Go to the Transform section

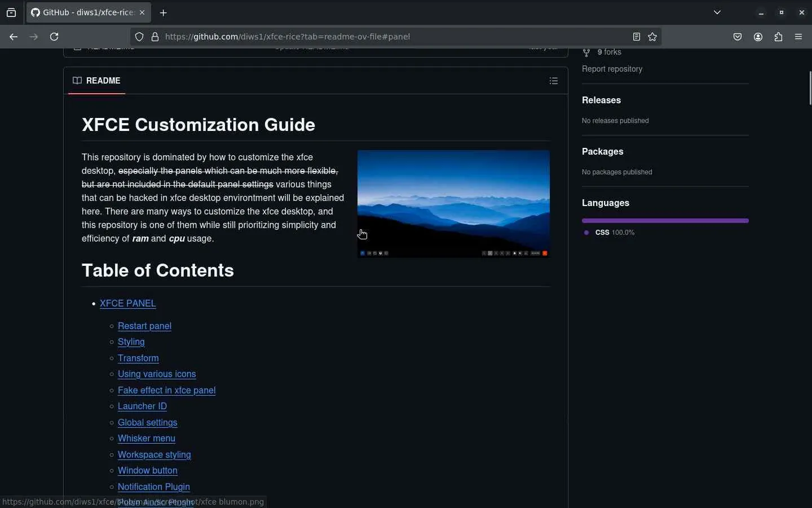138,358
